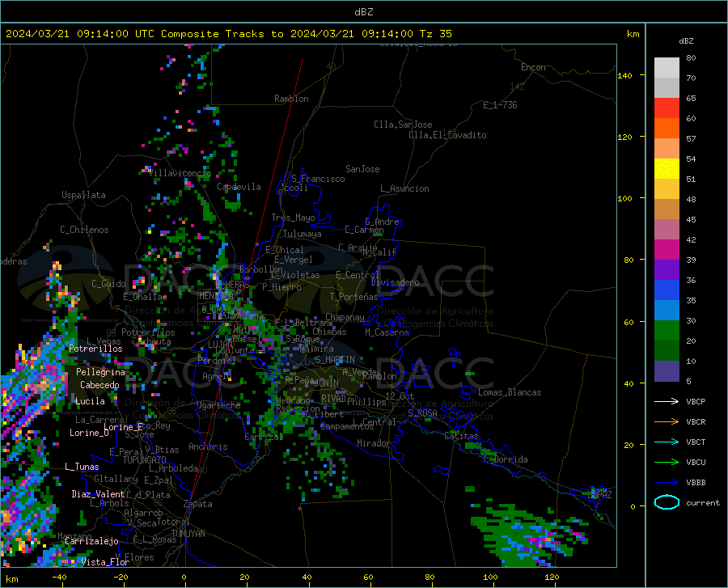Pick the dark violet swatch between 10 and 5

667,371
